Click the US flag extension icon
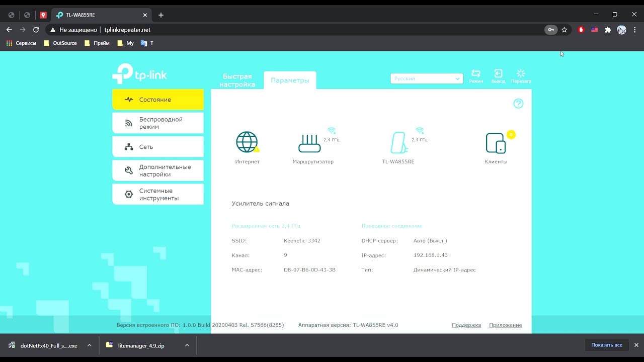 click(594, 30)
